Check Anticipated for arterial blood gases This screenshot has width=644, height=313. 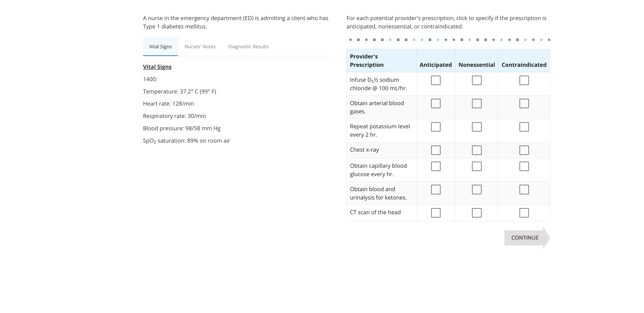point(436,104)
